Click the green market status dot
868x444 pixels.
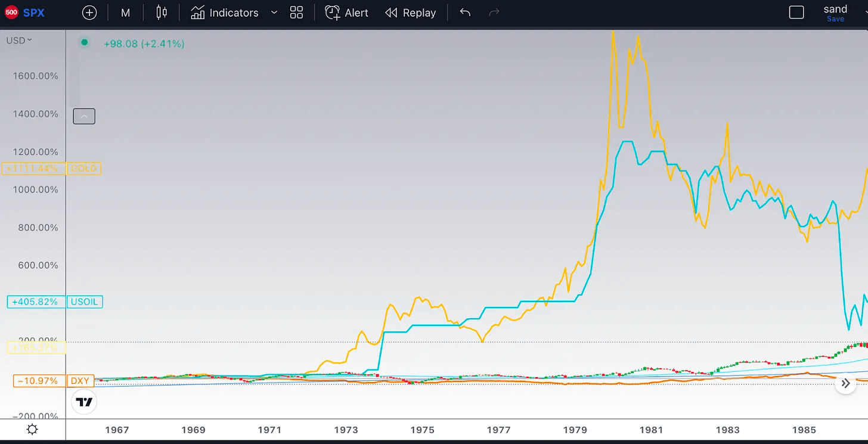[85, 42]
